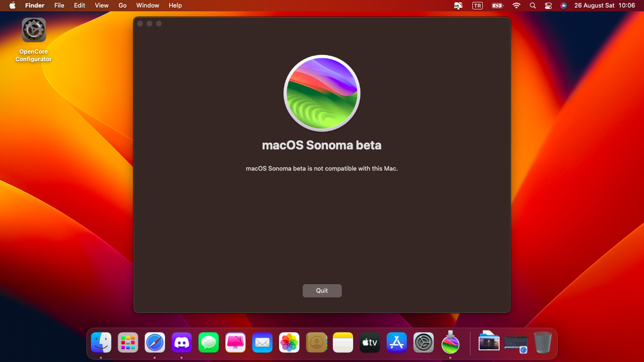Click the Spotlight search icon

(x=533, y=6)
